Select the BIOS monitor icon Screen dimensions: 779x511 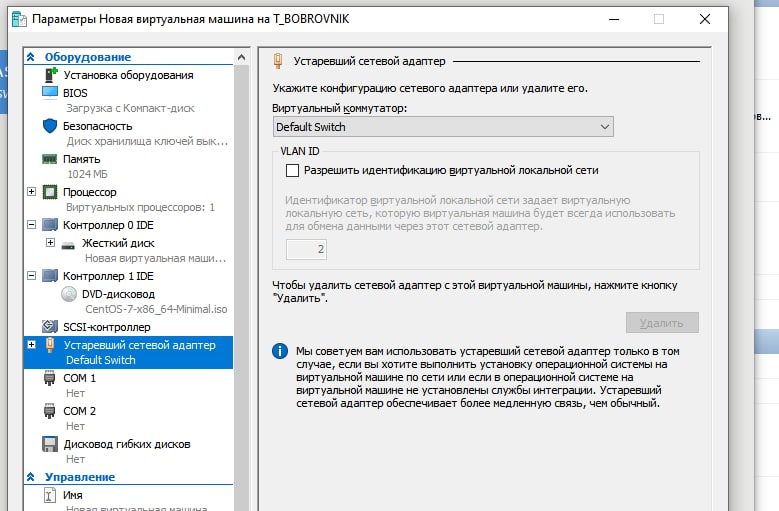[x=50, y=92]
